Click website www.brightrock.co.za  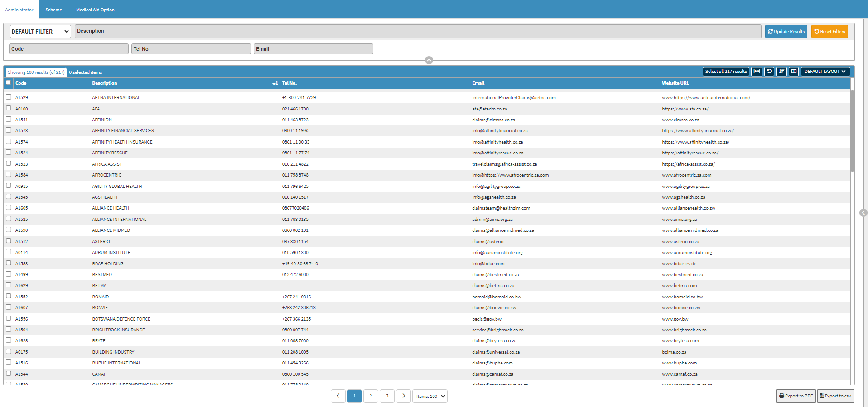(x=684, y=330)
